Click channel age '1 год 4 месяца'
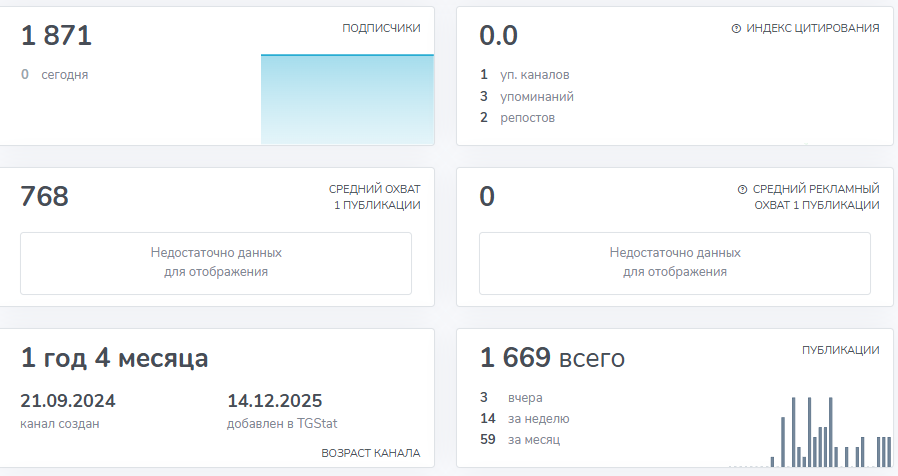Viewport: 898px width, 476px height. pos(115,358)
